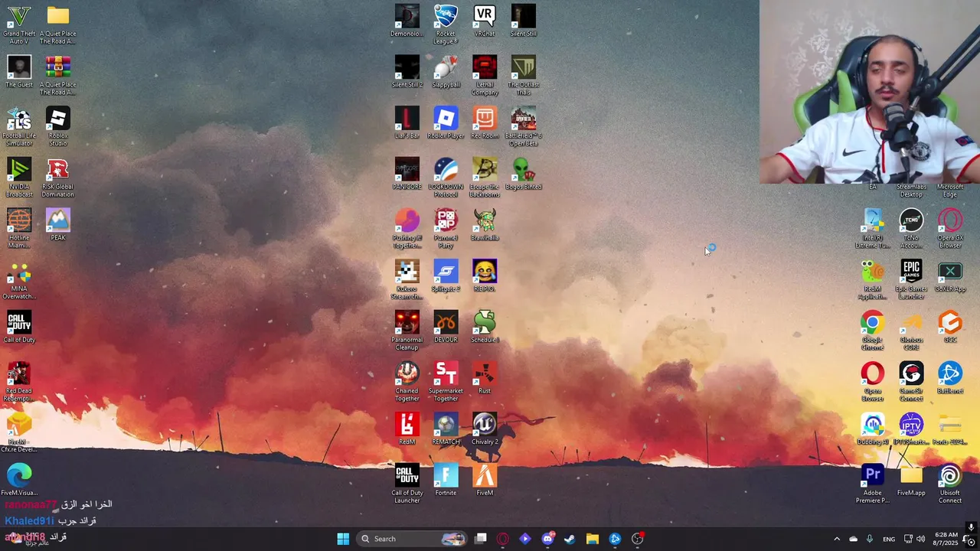Select the Bogos Binted alien icon
Image resolution: width=980 pixels, height=551 pixels.
524,174
